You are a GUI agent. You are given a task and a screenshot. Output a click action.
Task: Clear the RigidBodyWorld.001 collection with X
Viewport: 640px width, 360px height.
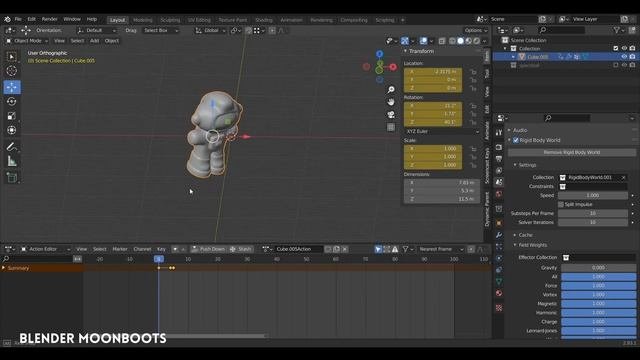624,178
